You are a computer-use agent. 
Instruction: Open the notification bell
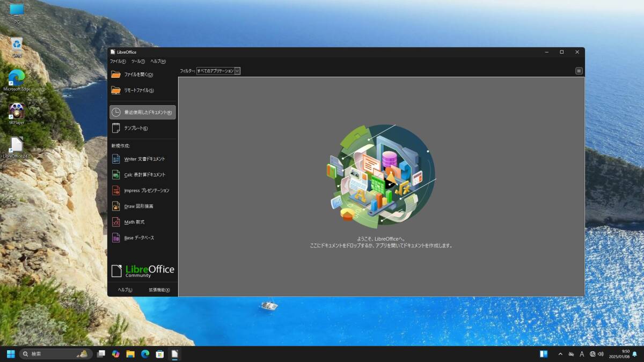[x=635, y=354]
